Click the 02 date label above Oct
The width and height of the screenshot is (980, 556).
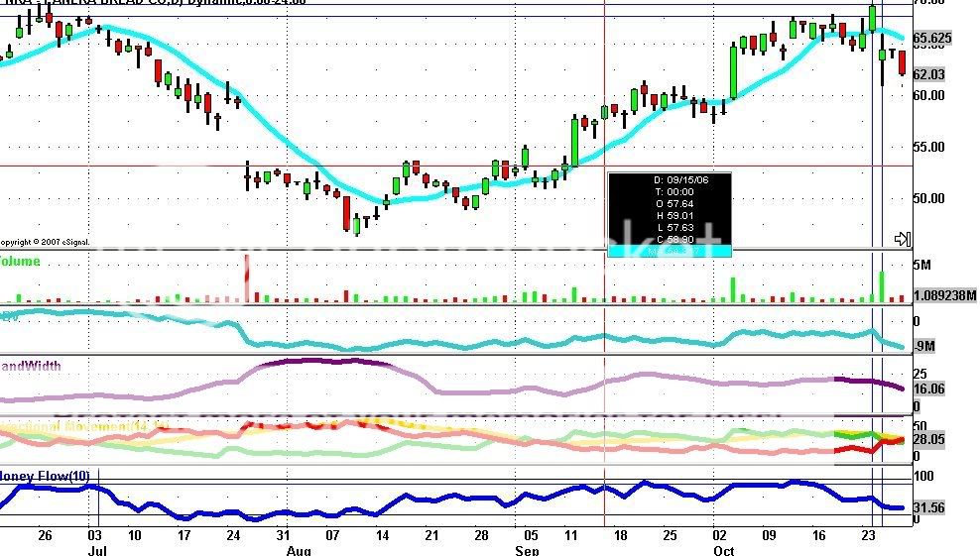(719, 535)
